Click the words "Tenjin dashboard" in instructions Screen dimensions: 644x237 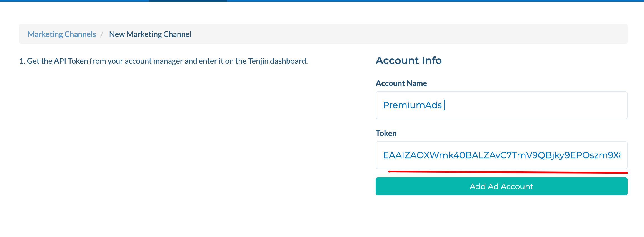pyautogui.click(x=278, y=61)
